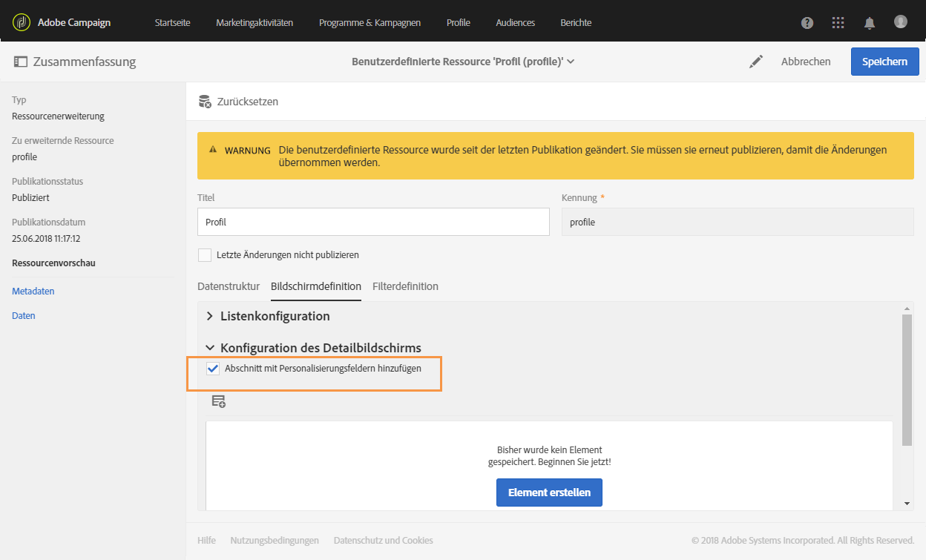The image size is (926, 560).
Task: Click the Speichern button
Action: [x=884, y=62]
